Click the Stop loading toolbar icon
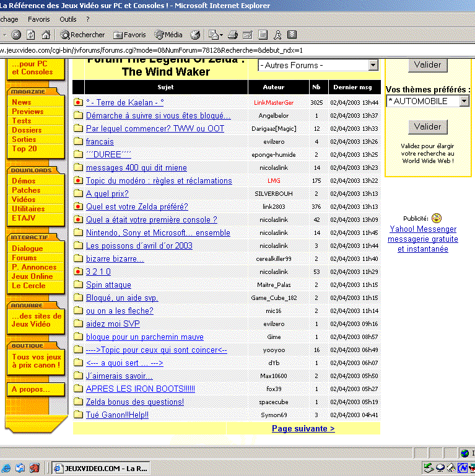Image resolution: width=475 pixels, height=476 pixels. 16,35
